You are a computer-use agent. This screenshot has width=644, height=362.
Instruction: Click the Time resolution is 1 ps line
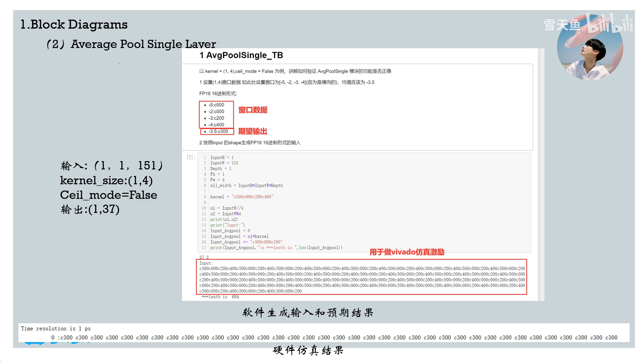coord(56,328)
